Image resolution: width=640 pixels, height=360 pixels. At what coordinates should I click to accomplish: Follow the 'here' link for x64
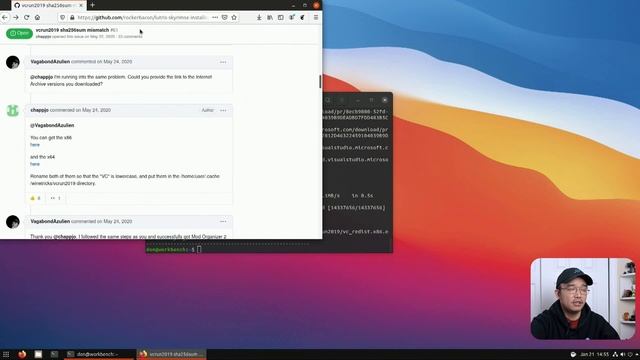point(35,164)
